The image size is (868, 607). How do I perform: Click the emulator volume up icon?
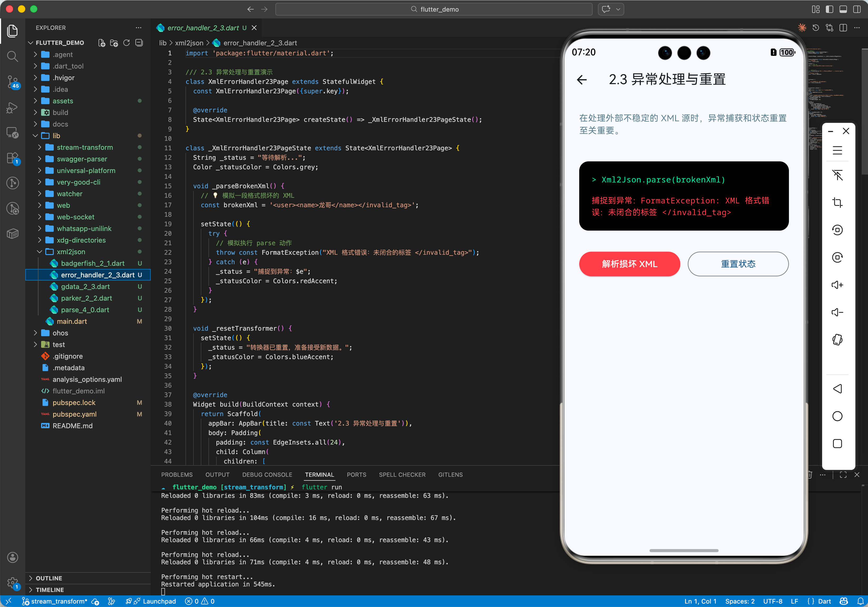coord(837,285)
